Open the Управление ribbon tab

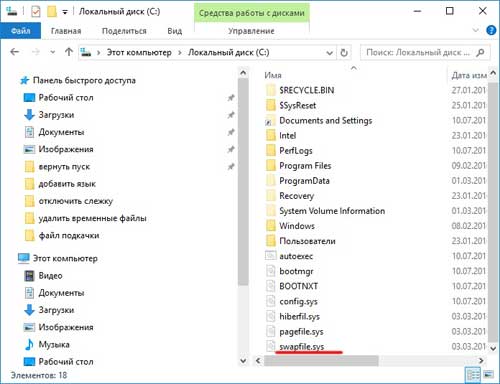251,31
